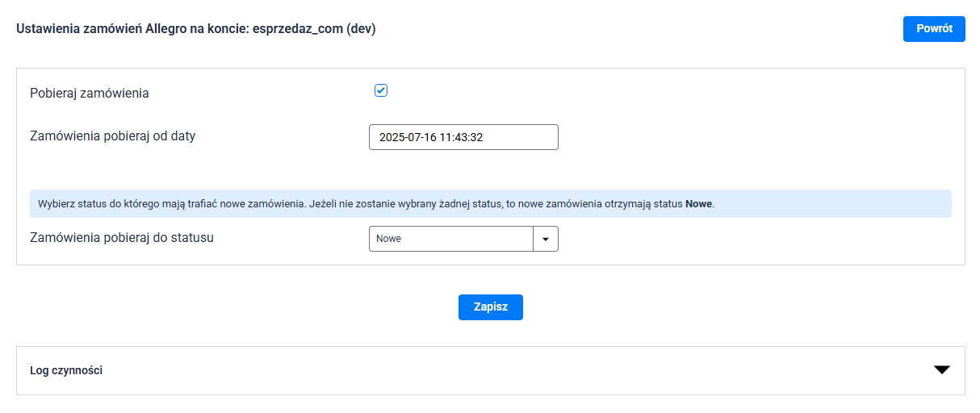Toggle the Pobieraj zamówienia checkbox
Screen dimensions: 980x413
[x=381, y=91]
